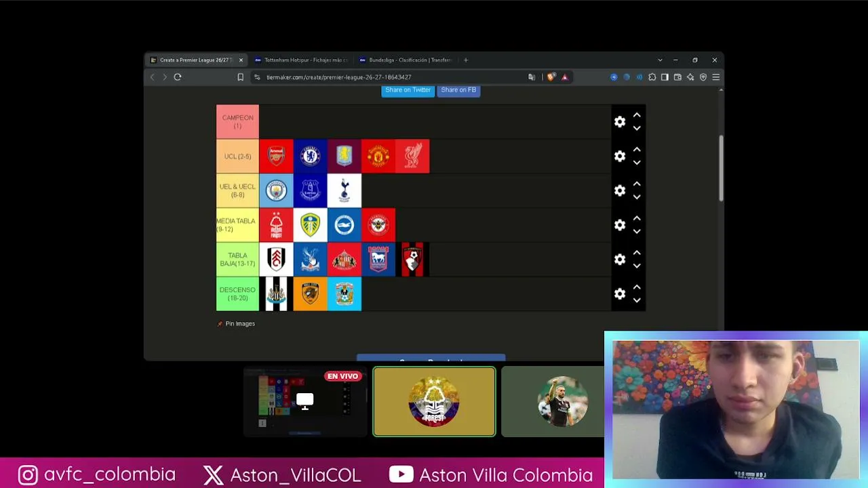Select the EN VIVO screen share thumbnail

click(305, 401)
